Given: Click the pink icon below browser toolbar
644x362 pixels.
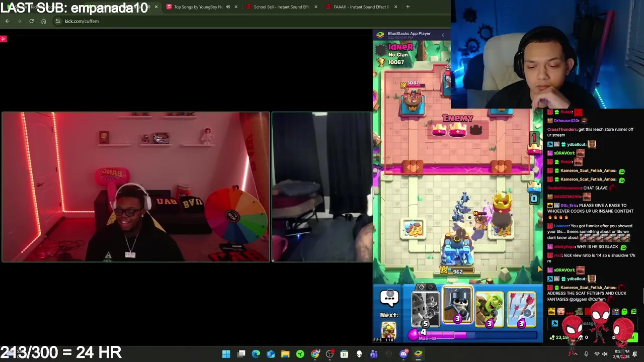Looking at the screenshot, I should [x=4, y=39].
